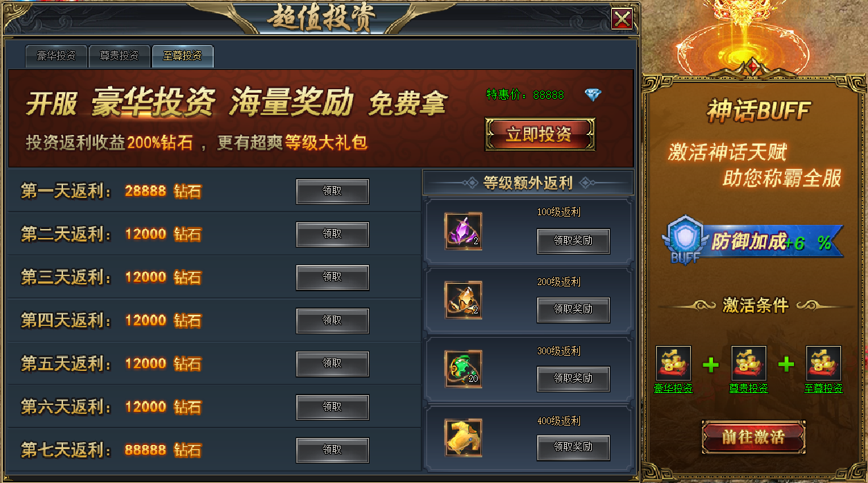Close the 超值投资 window
This screenshot has height=483, width=868.
click(622, 19)
